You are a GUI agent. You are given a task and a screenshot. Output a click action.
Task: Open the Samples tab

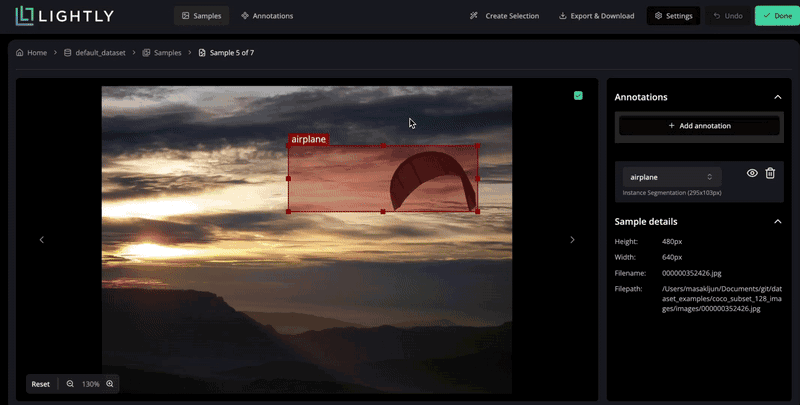(x=202, y=16)
